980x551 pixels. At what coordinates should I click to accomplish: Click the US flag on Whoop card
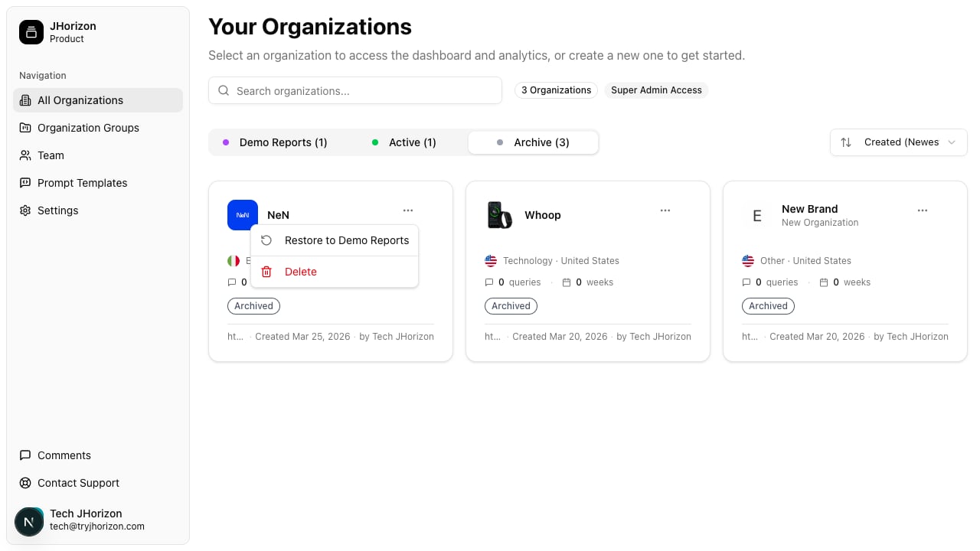pos(491,261)
